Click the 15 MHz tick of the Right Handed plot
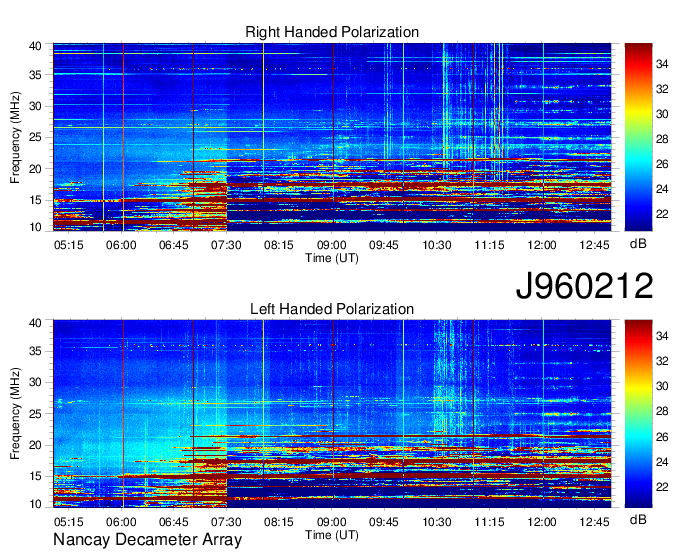 pyautogui.click(x=35, y=200)
